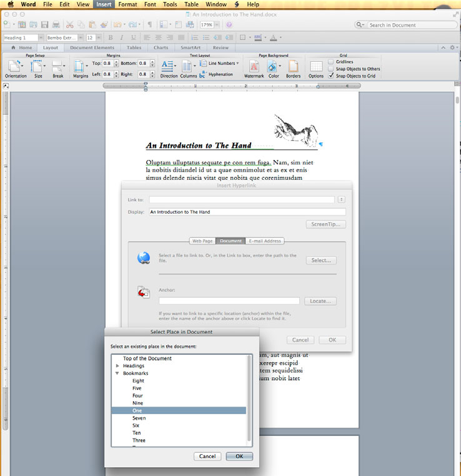The width and height of the screenshot is (461, 476).
Task: Open the Columns layout tool
Action: tap(188, 67)
